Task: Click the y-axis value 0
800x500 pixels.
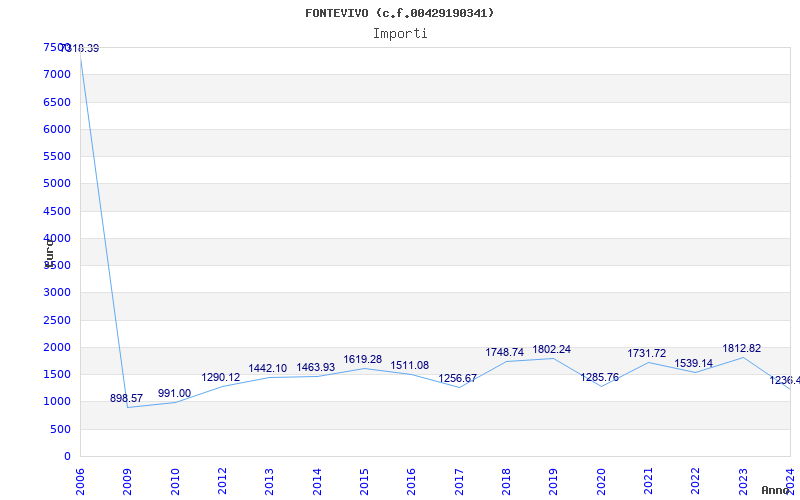Action: coord(67,457)
